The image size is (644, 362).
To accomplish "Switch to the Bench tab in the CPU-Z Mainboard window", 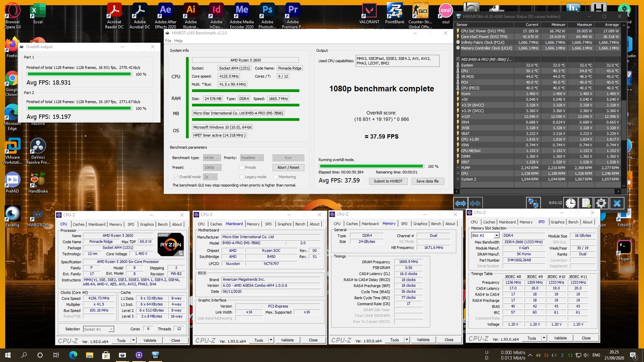I will coord(300,224).
